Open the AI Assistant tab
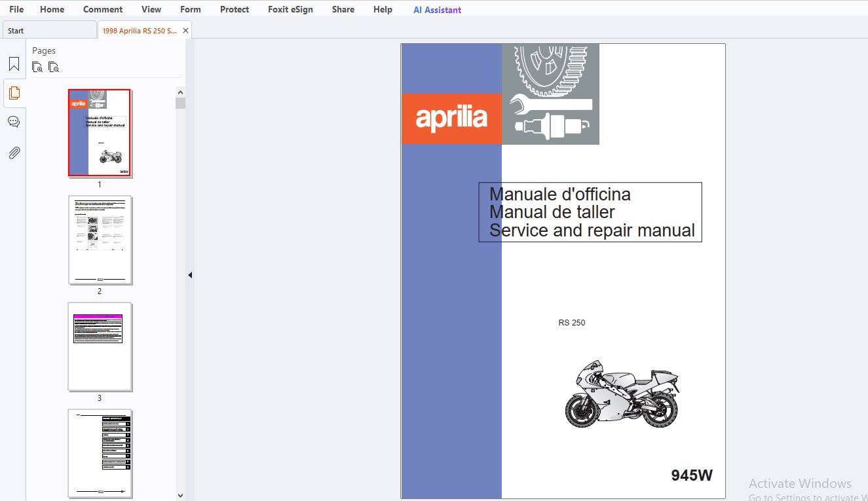Screen dimensions: 868x501 click(437, 10)
